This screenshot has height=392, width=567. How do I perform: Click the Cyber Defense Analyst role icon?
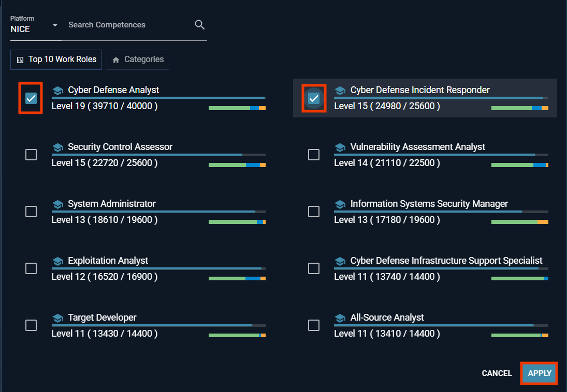coord(57,89)
